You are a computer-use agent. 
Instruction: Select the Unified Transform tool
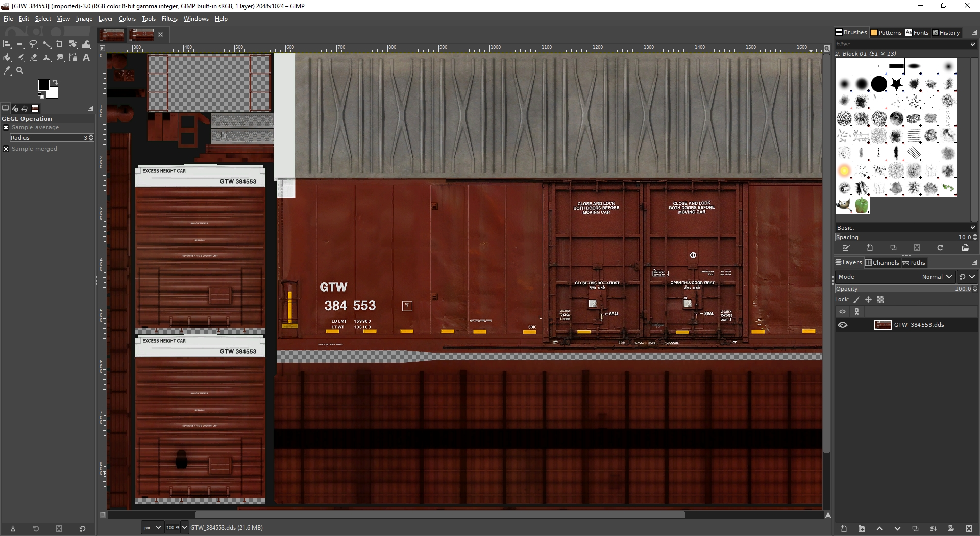click(x=73, y=44)
